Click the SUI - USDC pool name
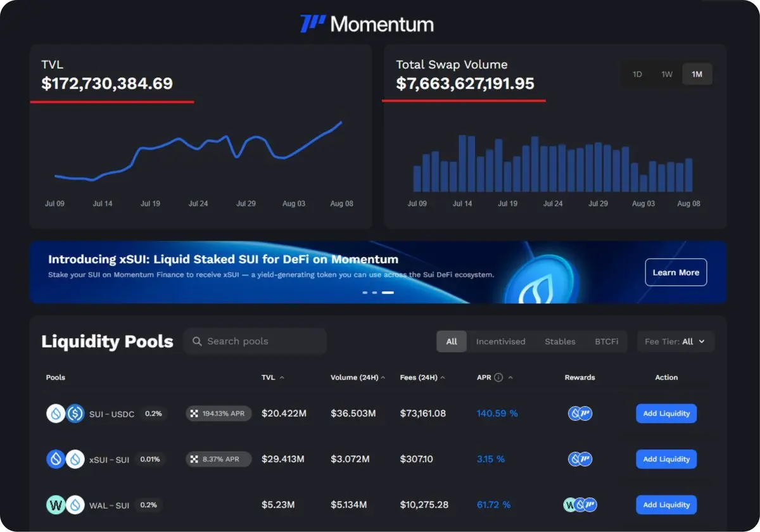Image resolution: width=760 pixels, height=532 pixels. coord(111,414)
